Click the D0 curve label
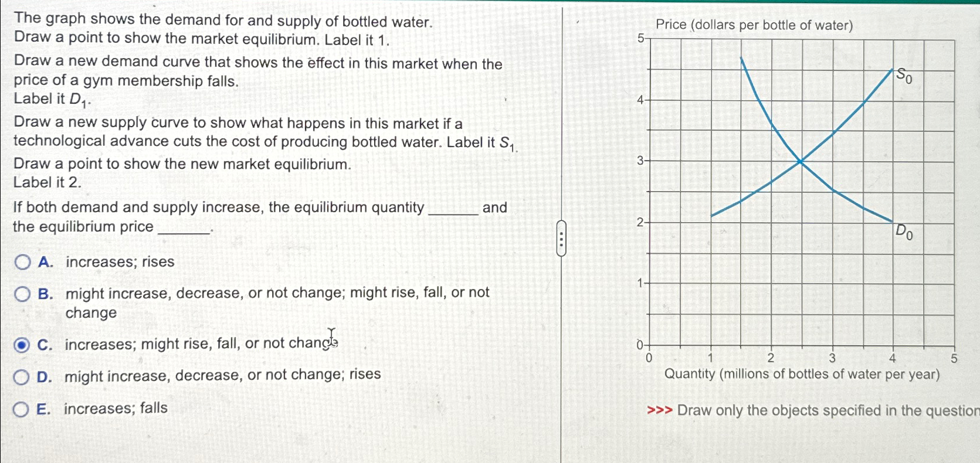 904,232
